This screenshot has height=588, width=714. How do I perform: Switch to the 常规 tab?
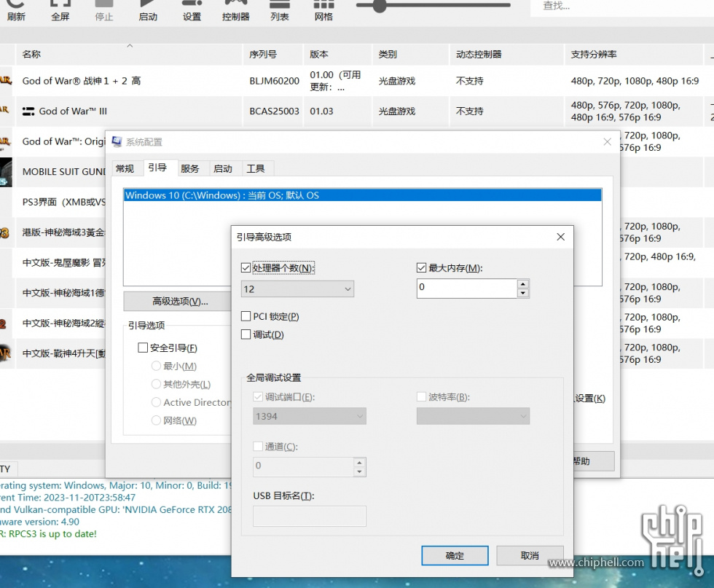[x=125, y=169]
